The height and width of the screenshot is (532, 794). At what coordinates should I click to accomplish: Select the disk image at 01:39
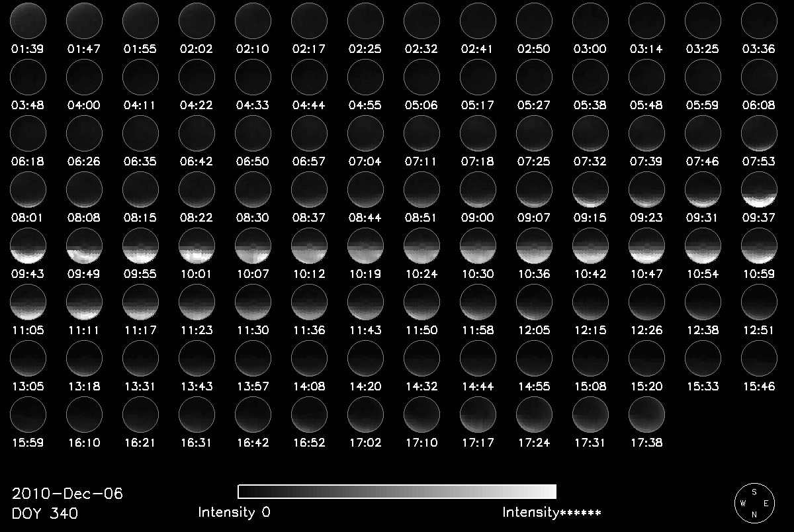pyautogui.click(x=28, y=20)
